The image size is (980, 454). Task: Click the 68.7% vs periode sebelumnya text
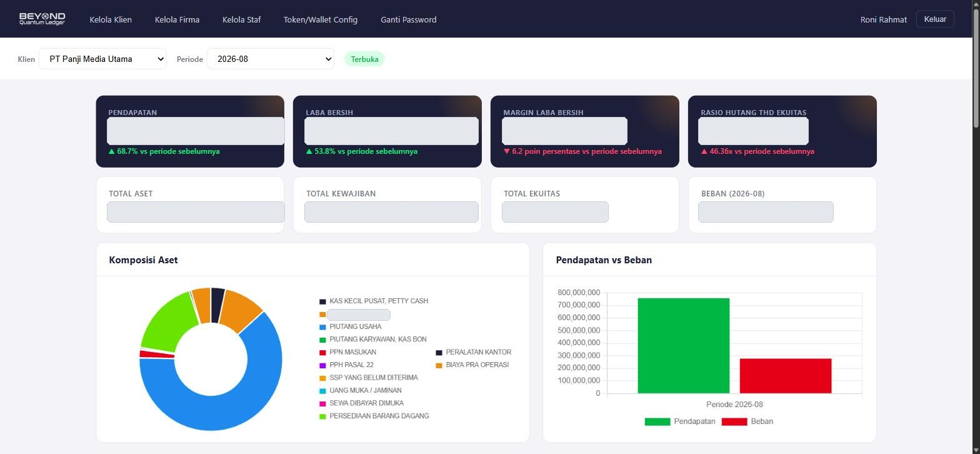tap(164, 151)
